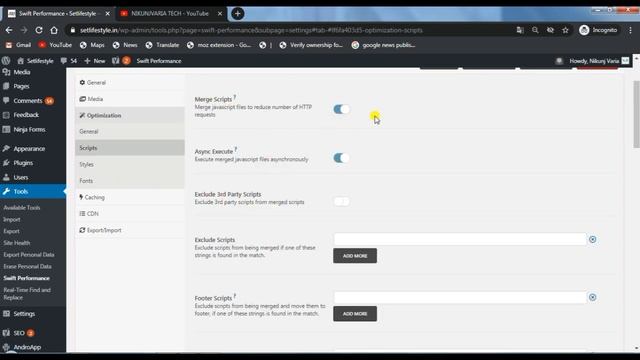Screen dimensions: 640x360
Task: Open Real-Time Find and Replace link
Action: coord(27,294)
